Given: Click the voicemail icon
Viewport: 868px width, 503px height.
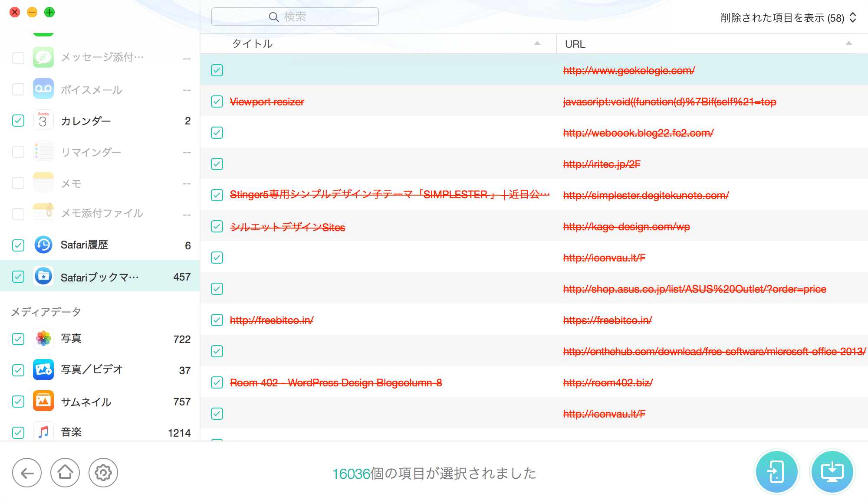Looking at the screenshot, I should click(x=43, y=89).
